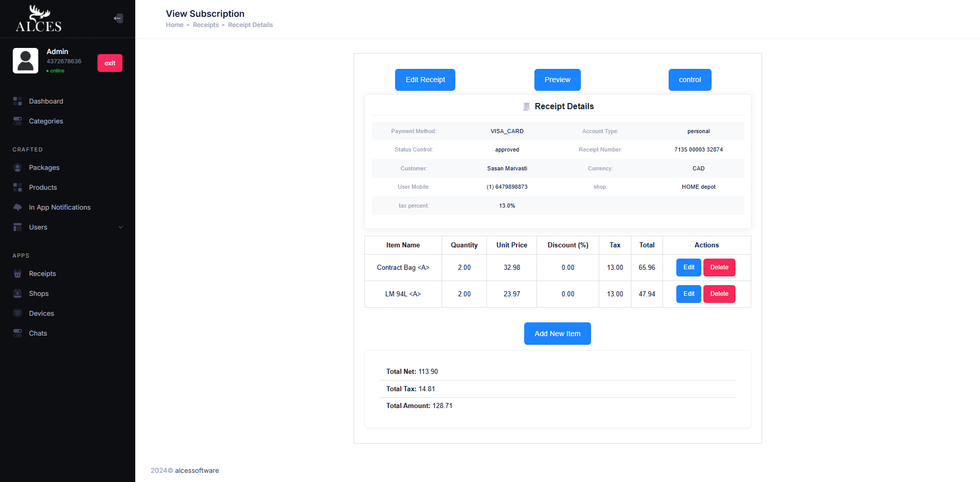Collapse sidebar with the arrow icon
Viewport: 980px width, 482px height.
pos(118,18)
